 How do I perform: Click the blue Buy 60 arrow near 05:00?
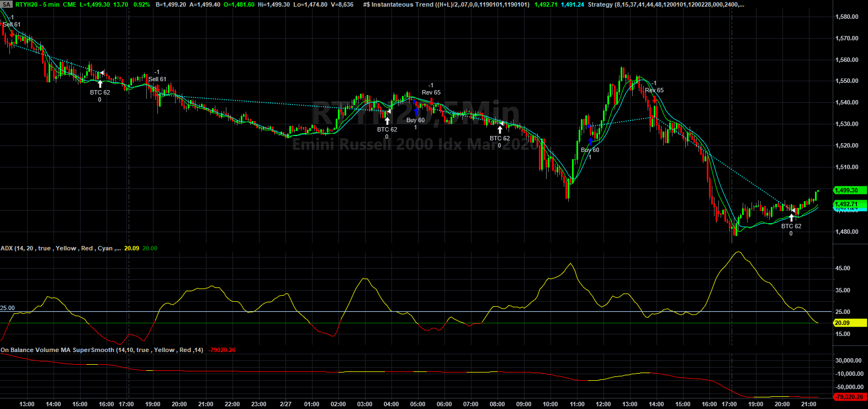(x=416, y=112)
